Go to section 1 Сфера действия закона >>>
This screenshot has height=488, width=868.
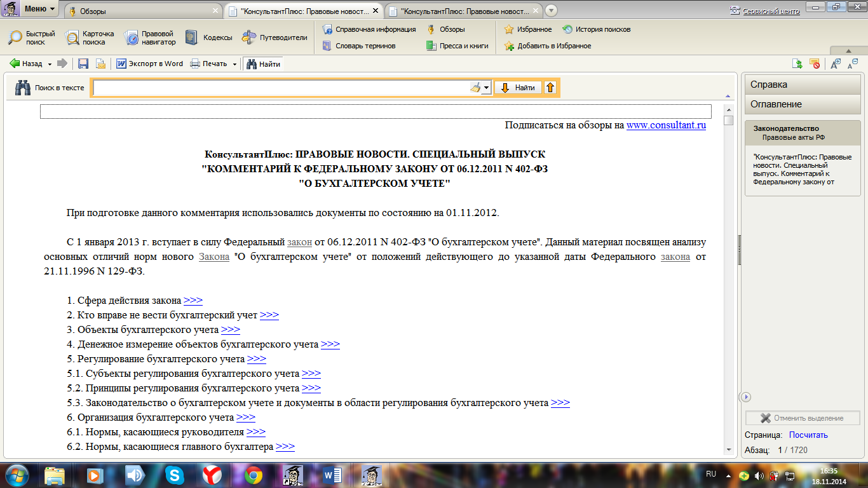click(x=193, y=301)
